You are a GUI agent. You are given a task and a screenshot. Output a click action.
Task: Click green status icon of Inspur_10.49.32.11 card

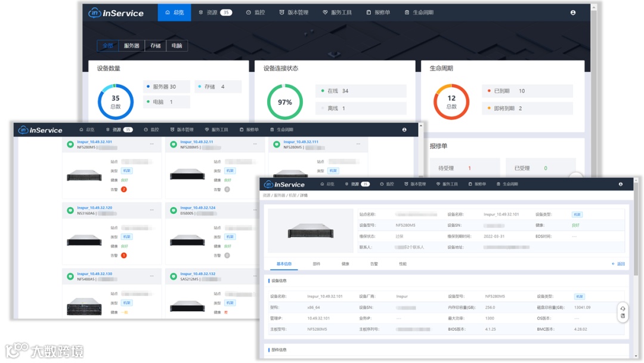click(x=174, y=144)
